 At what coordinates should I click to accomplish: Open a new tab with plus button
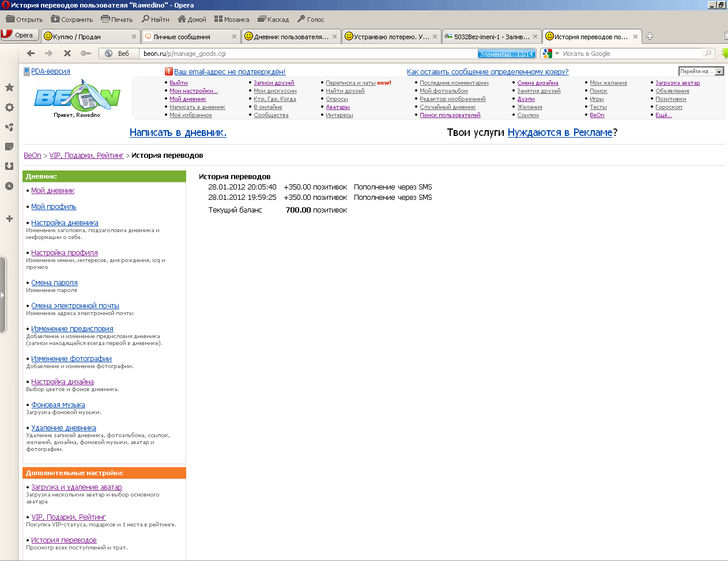tap(650, 36)
